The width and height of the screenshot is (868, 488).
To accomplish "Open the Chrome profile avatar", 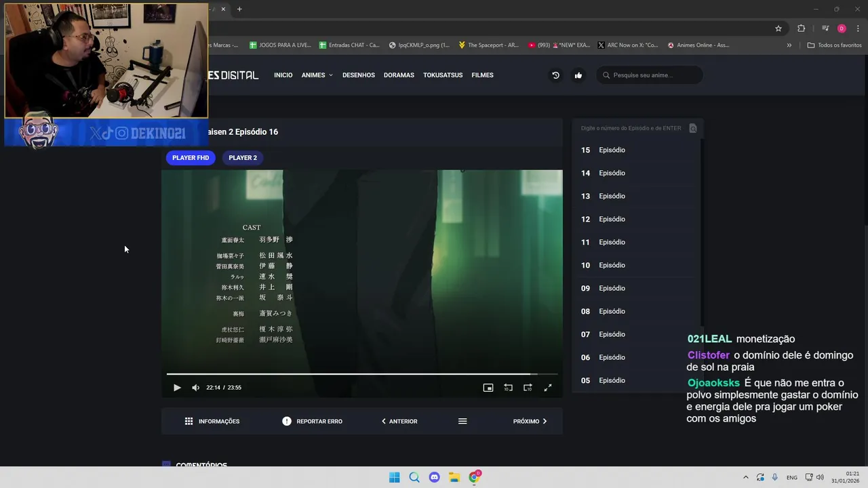I will click(842, 28).
